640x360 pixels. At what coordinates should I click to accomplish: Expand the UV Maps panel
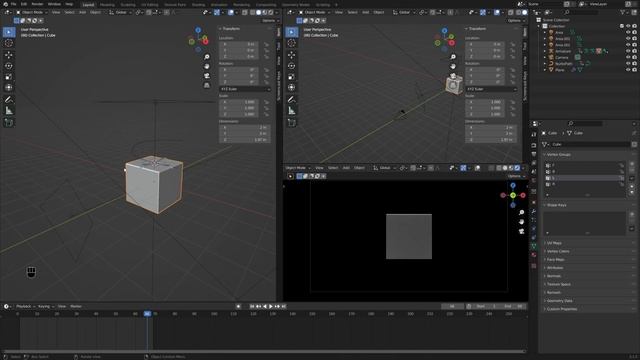pos(554,243)
